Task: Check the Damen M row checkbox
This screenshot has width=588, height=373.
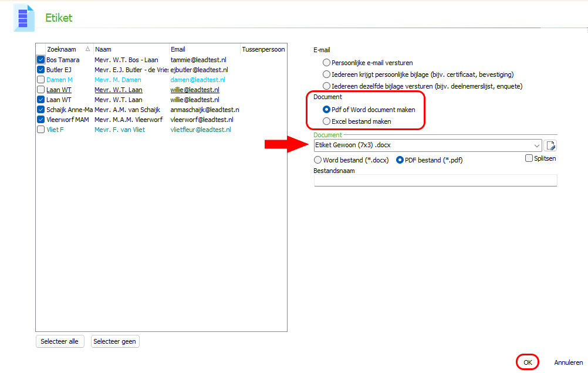Action: pos(40,80)
